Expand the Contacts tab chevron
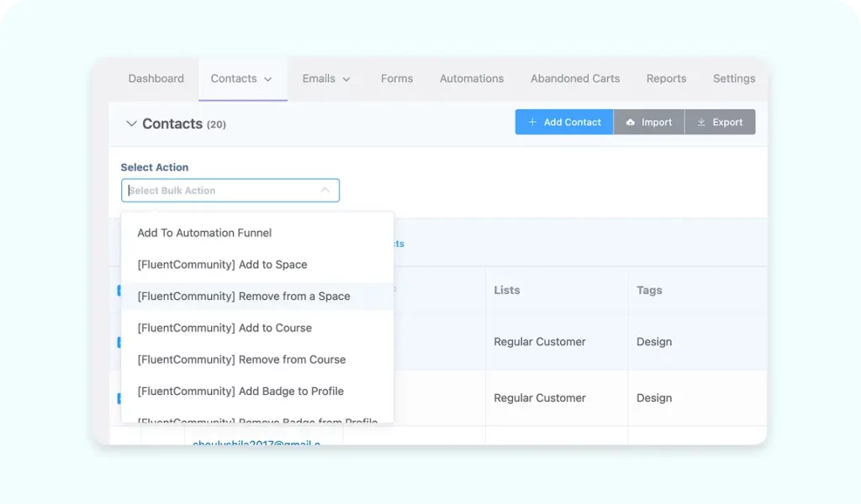 [268, 80]
